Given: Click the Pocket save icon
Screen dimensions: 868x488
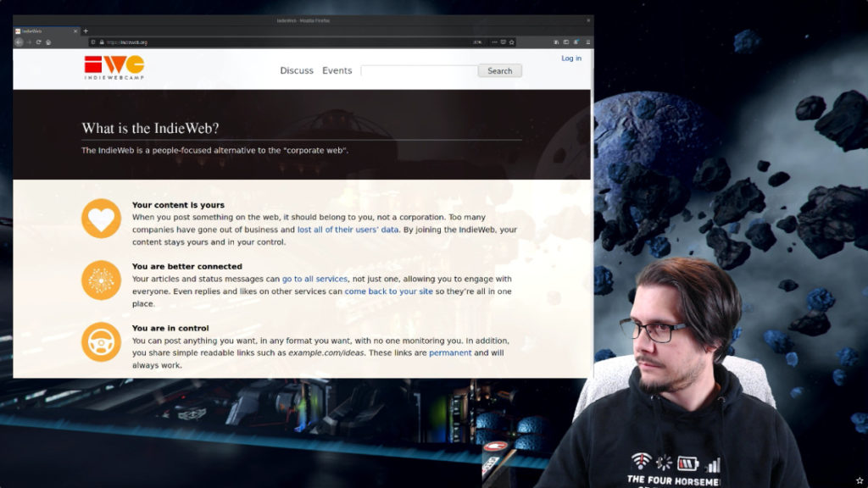Looking at the screenshot, I should [504, 42].
